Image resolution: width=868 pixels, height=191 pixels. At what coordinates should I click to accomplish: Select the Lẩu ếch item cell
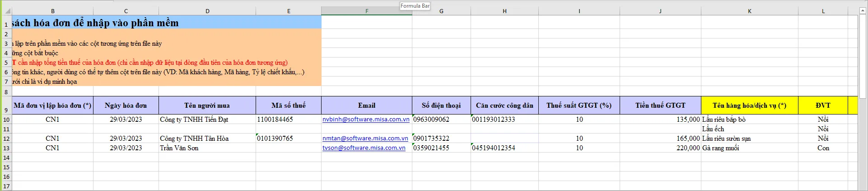click(749, 129)
